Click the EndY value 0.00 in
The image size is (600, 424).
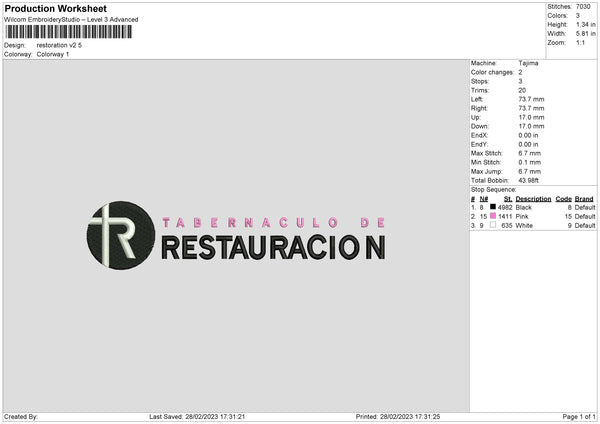(x=528, y=144)
